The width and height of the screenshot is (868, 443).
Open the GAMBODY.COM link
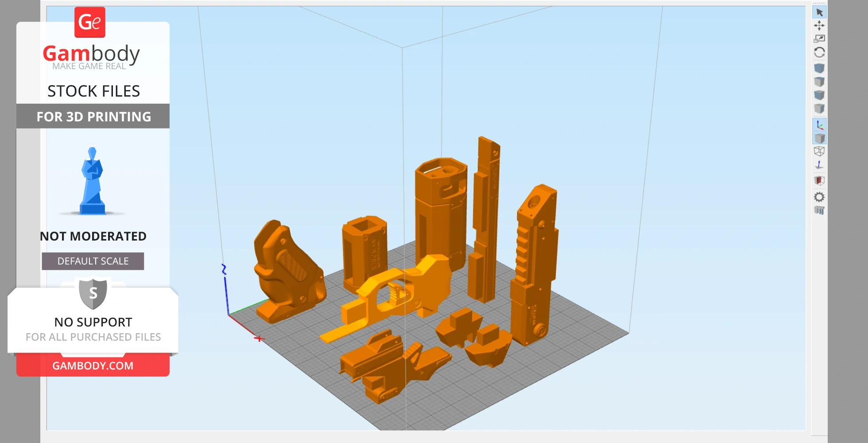click(x=93, y=365)
